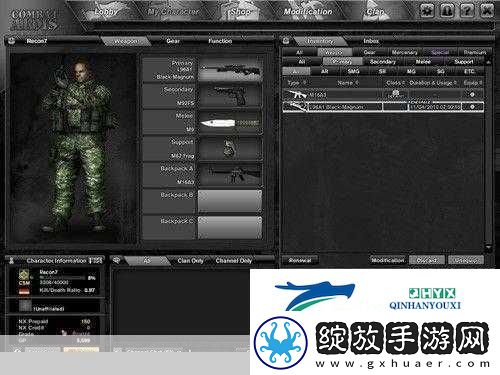Switch to the Inventory tab
The image size is (500, 375).
coord(320,41)
